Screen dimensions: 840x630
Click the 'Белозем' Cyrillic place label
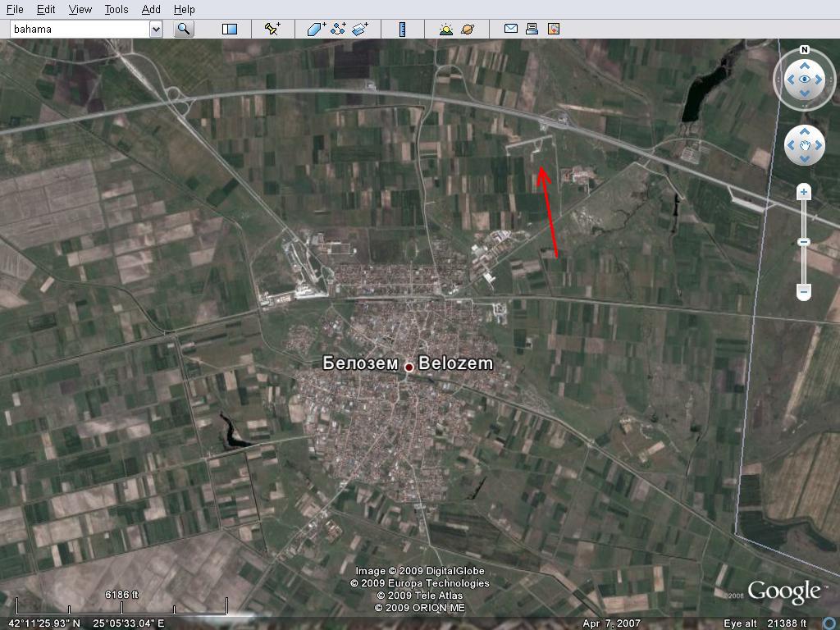[361, 363]
